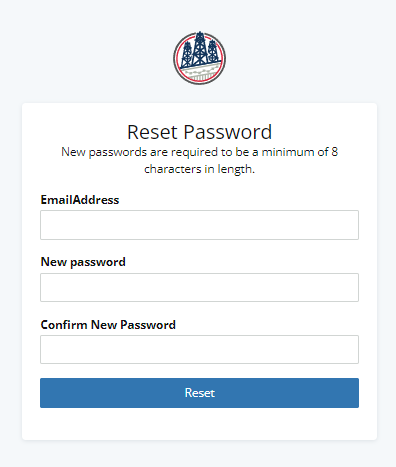
Task: Click the minimum 8 characters requirement text
Action: pos(199,161)
